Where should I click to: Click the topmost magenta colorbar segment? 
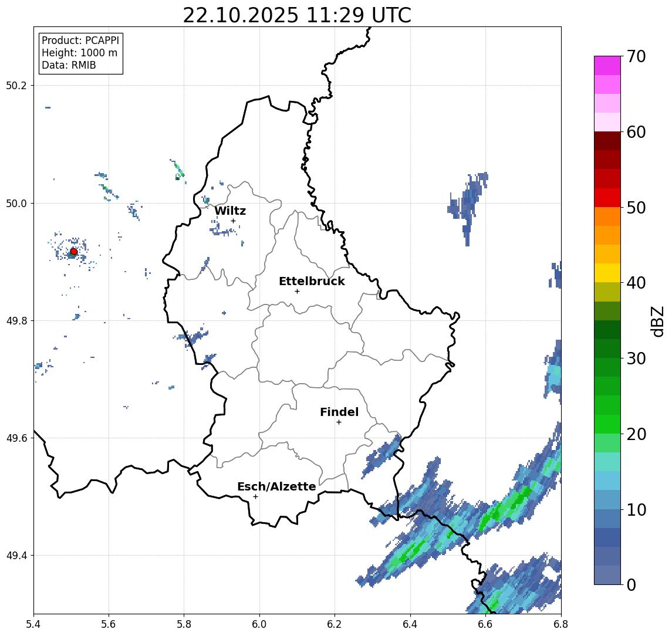(607, 66)
